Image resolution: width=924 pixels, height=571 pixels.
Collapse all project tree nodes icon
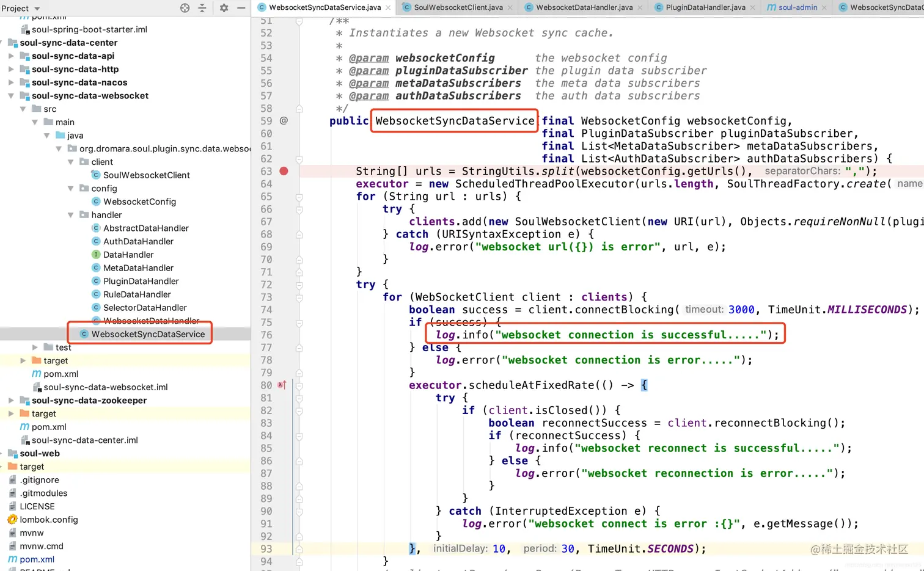202,8
